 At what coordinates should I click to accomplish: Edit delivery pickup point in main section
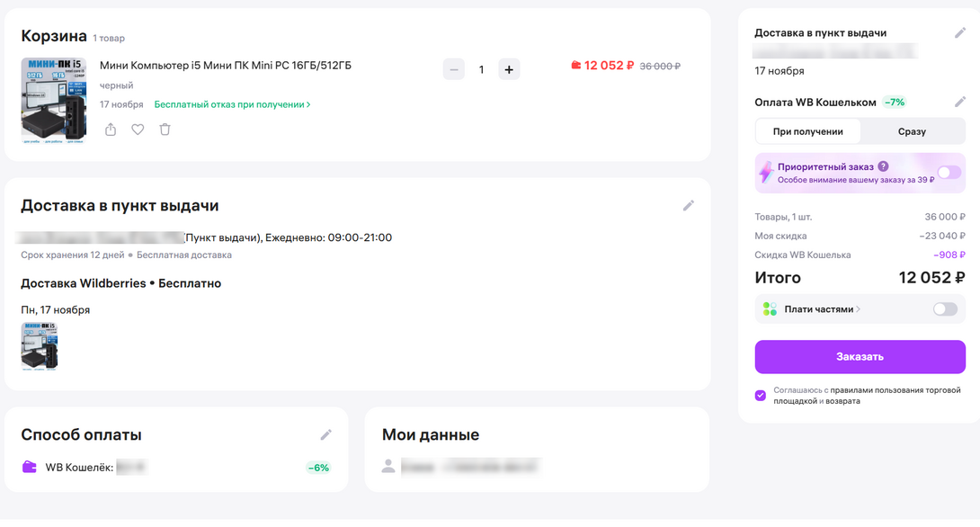688,206
